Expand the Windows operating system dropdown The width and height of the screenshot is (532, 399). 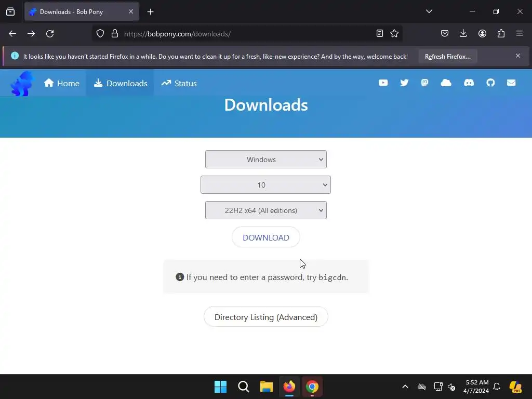265,159
